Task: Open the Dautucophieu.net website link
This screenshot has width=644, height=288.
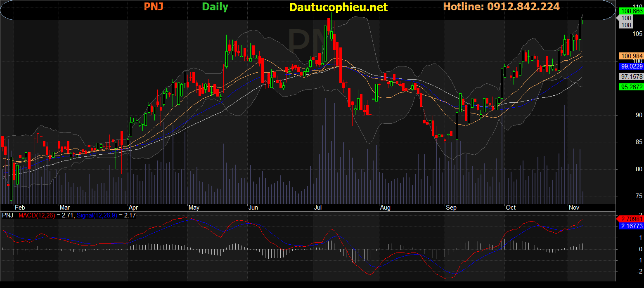Action: (x=339, y=7)
